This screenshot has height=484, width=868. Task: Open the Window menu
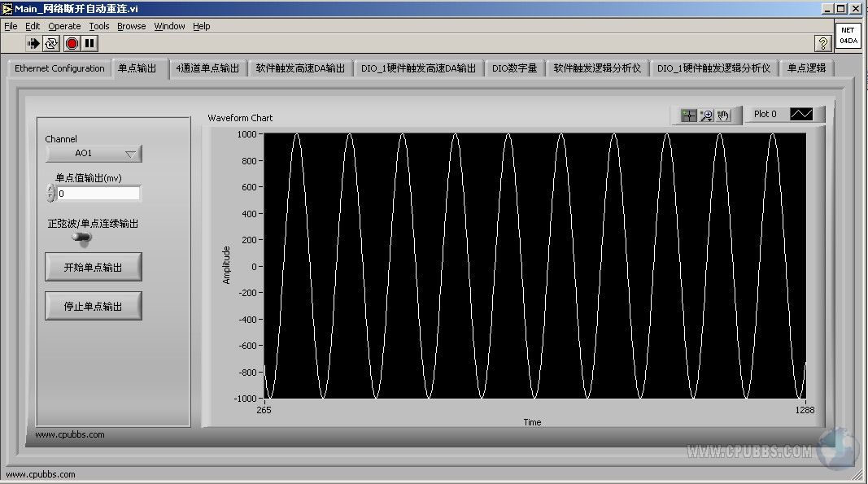[169, 26]
